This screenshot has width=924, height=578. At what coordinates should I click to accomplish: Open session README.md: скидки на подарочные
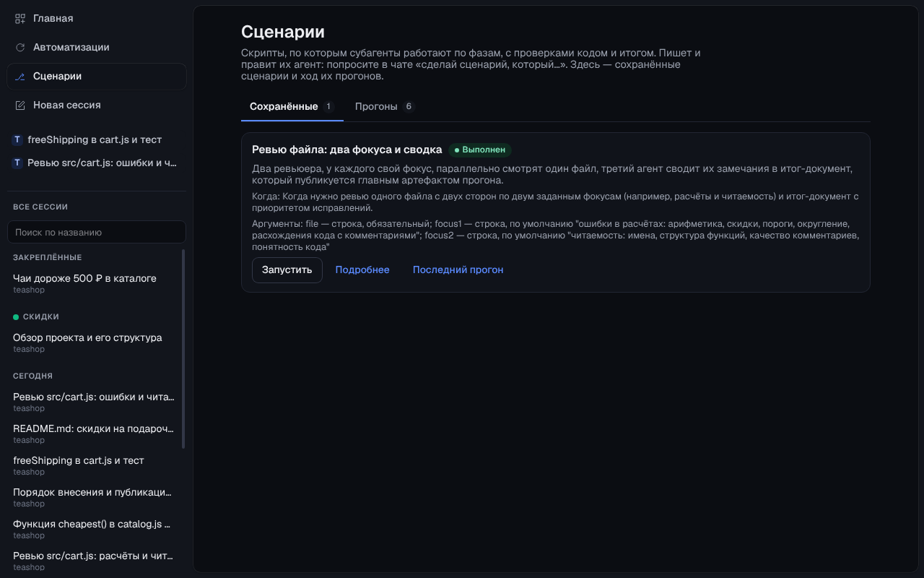94,433
